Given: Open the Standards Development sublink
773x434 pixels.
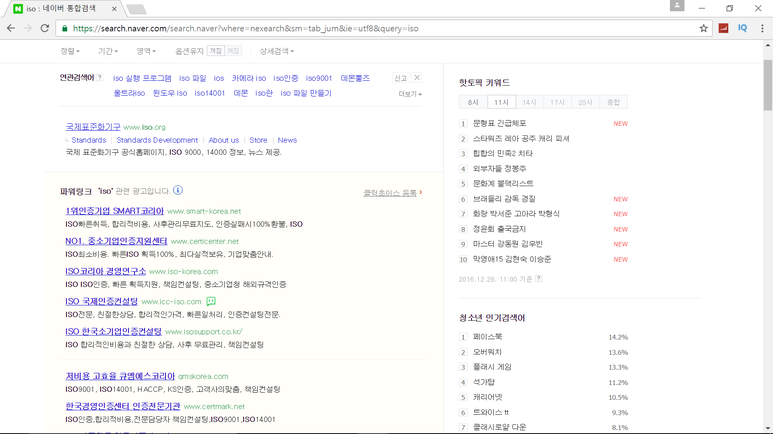Looking at the screenshot, I should point(157,140).
